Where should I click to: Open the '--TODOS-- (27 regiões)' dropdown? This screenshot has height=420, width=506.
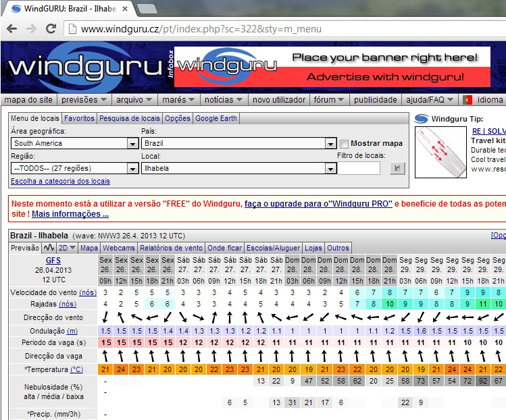[x=74, y=168]
